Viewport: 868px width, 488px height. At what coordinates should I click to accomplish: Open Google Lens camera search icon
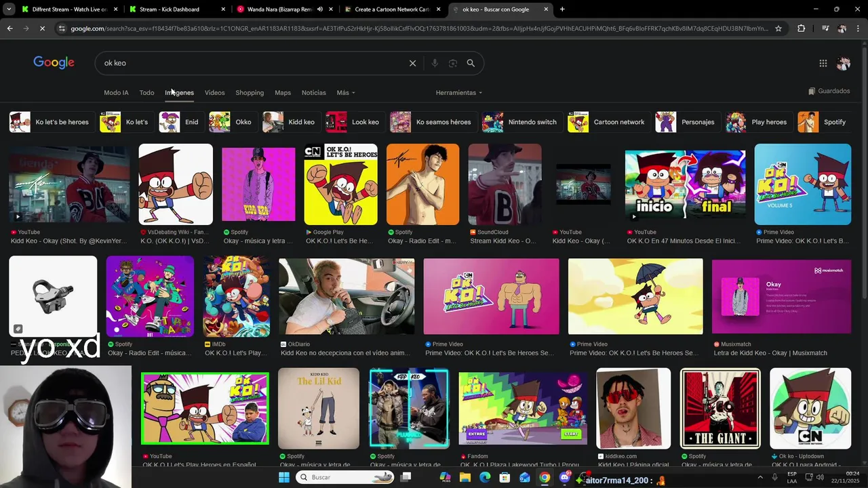(453, 63)
